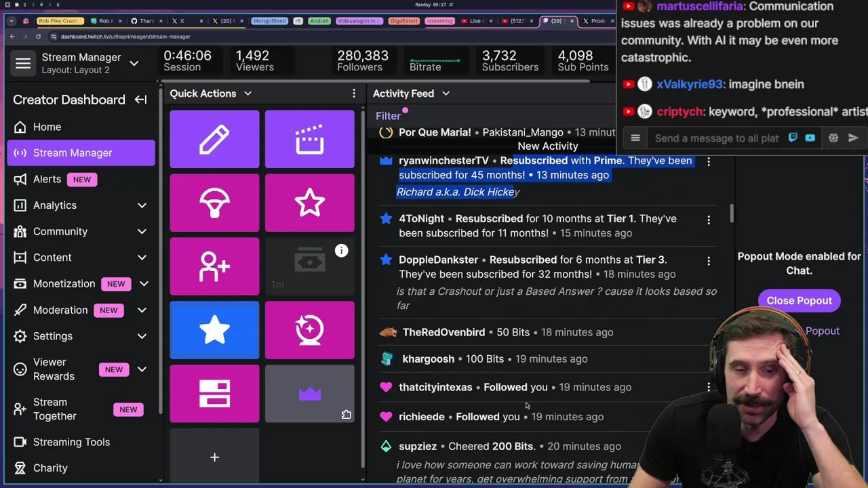Open the hamburger menu beside Stream Manager
Image resolution: width=868 pixels, height=488 pixels.
(23, 64)
